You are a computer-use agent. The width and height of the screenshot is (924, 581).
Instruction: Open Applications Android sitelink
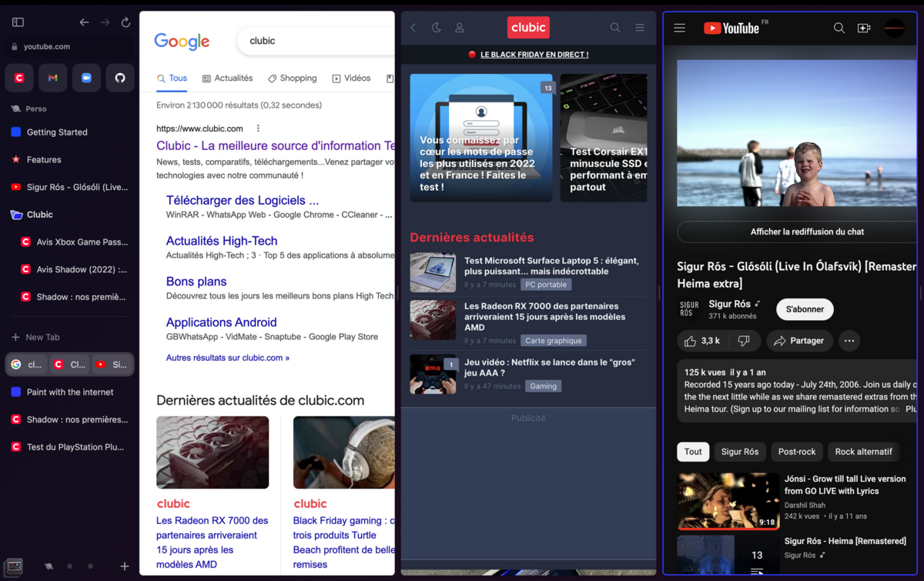point(221,322)
